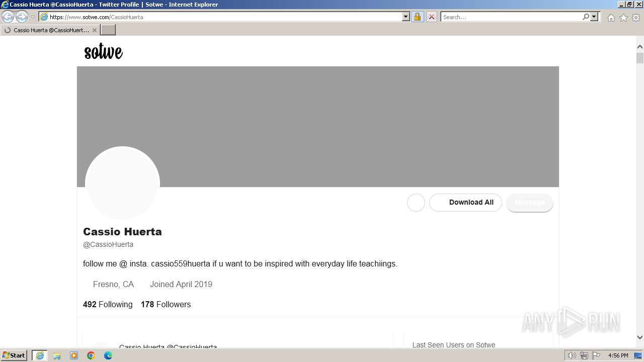Image resolution: width=644 pixels, height=362 pixels.
Task: Stop page loading with the X button
Action: click(431, 17)
